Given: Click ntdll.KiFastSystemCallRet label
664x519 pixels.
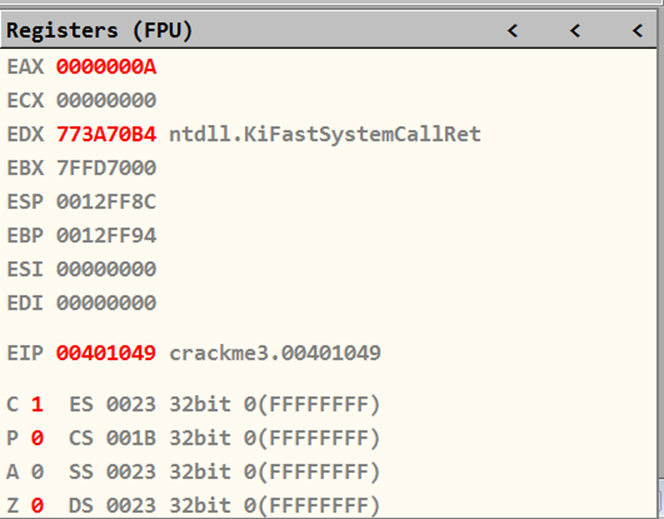Looking at the screenshot, I should coord(325,135).
